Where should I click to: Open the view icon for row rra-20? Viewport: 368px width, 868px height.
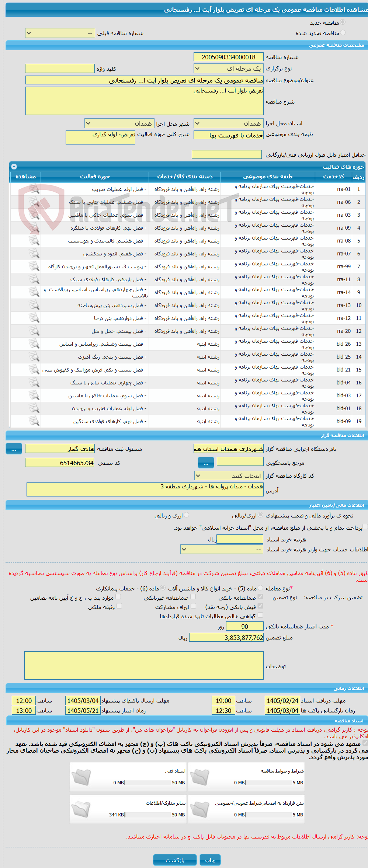pyautogui.click(x=34, y=331)
